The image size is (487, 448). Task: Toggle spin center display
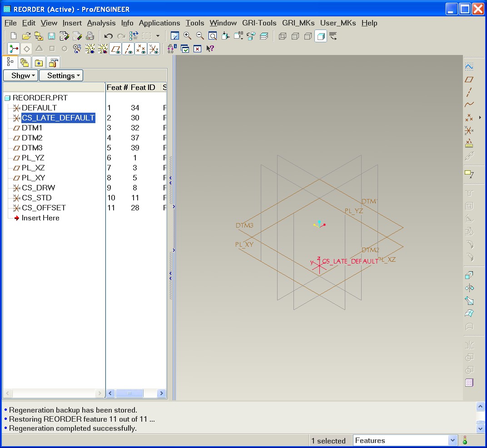(x=14, y=49)
